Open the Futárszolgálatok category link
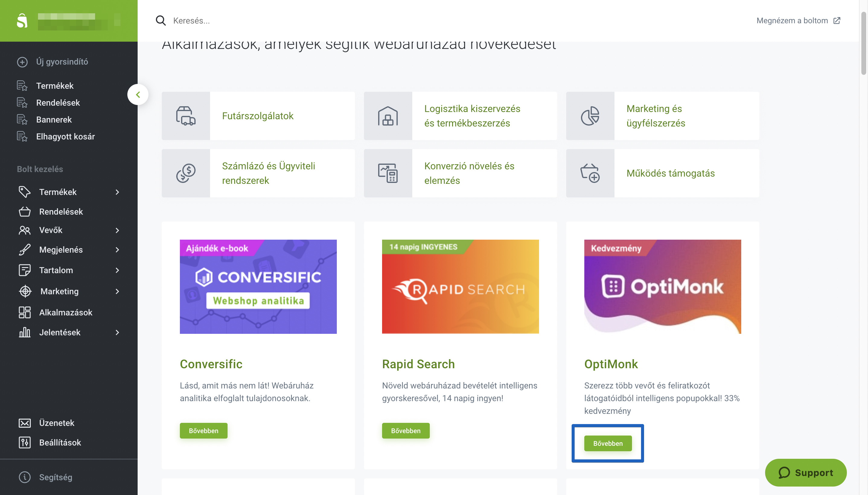868x495 pixels. 258,116
